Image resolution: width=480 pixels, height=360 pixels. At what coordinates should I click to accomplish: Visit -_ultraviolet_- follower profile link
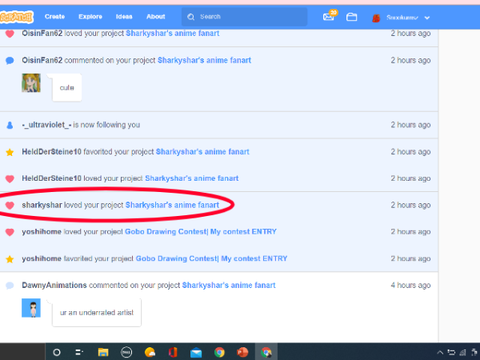(x=47, y=125)
